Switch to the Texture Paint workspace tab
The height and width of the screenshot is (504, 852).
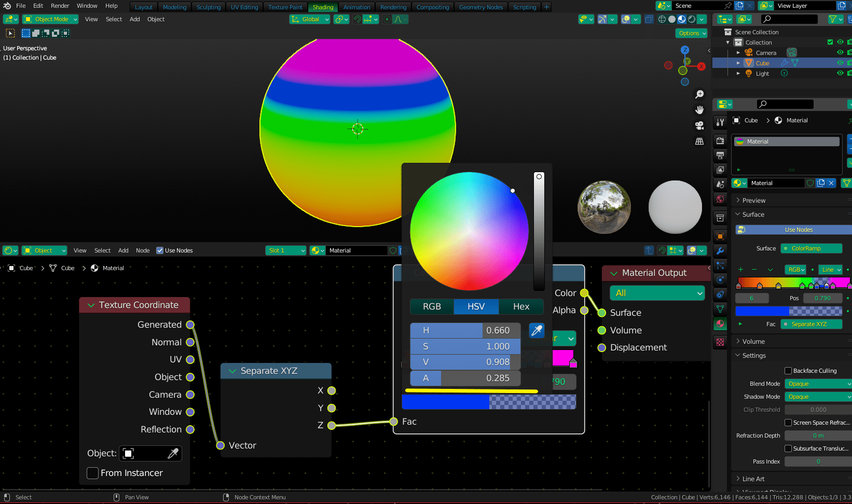[x=285, y=7]
